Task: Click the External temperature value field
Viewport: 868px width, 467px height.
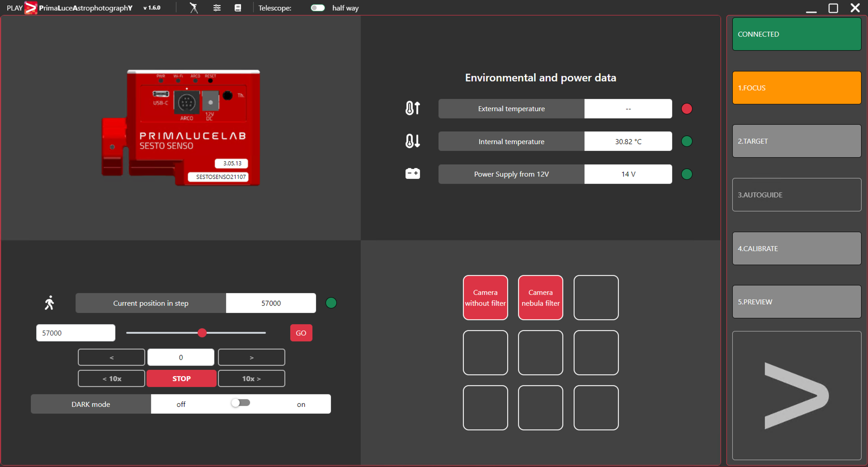Action: pos(628,109)
